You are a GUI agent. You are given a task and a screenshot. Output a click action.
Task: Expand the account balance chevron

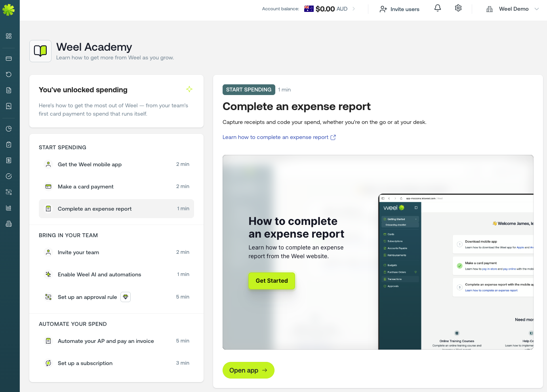tap(354, 9)
